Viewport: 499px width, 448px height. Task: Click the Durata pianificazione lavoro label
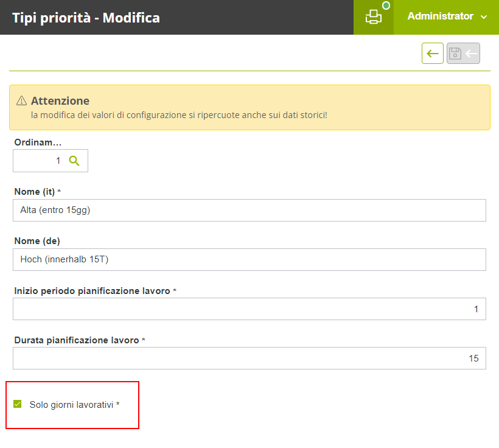pyautogui.click(x=77, y=340)
